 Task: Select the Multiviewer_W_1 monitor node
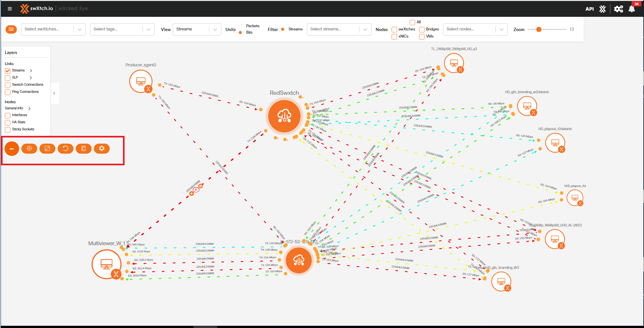106,264
